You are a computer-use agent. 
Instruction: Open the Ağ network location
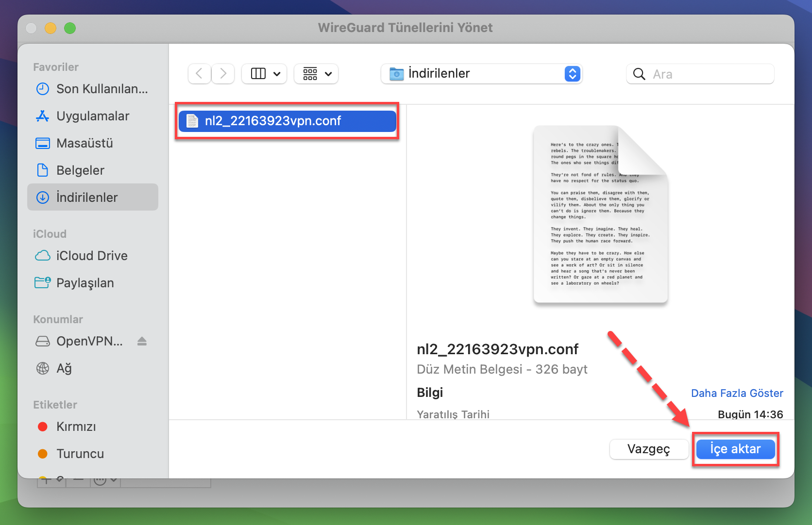tap(64, 368)
